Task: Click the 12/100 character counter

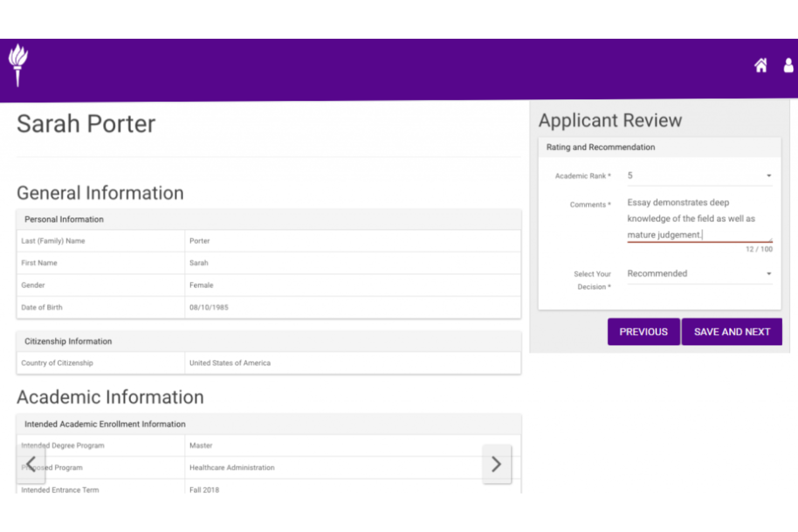Action: pos(759,249)
